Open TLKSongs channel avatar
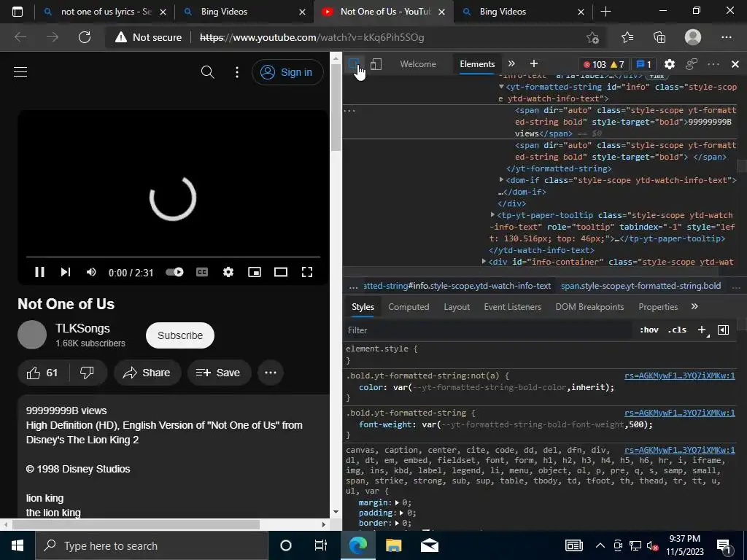747x560 pixels. tap(32, 335)
